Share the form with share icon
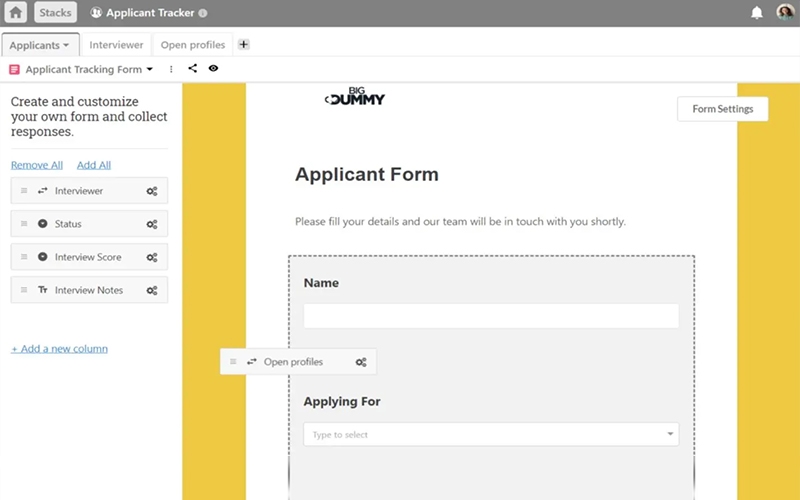Image resolution: width=800 pixels, height=500 pixels. coord(192,68)
